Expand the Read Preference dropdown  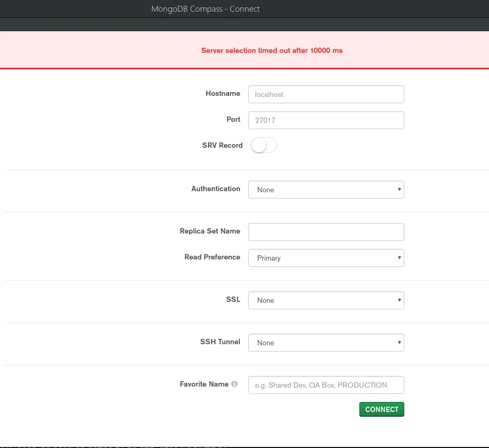coord(326,258)
